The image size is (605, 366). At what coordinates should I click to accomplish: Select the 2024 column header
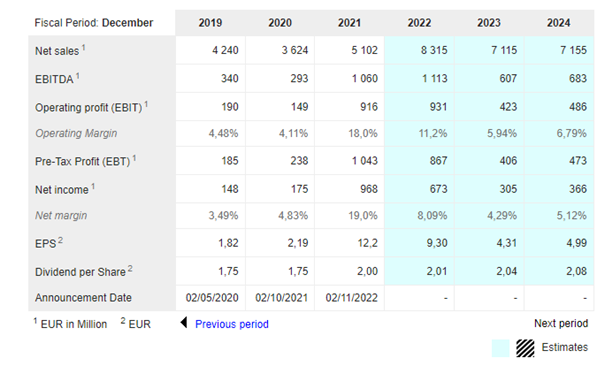tap(558, 23)
